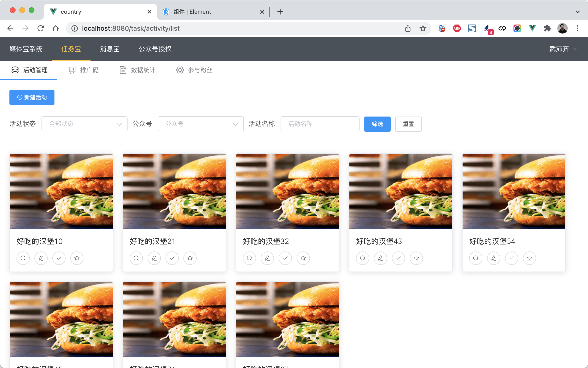Viewport: 588px width, 368px height.
Task: Click the AdBlock Plus extension icon
Action: [x=457, y=28]
